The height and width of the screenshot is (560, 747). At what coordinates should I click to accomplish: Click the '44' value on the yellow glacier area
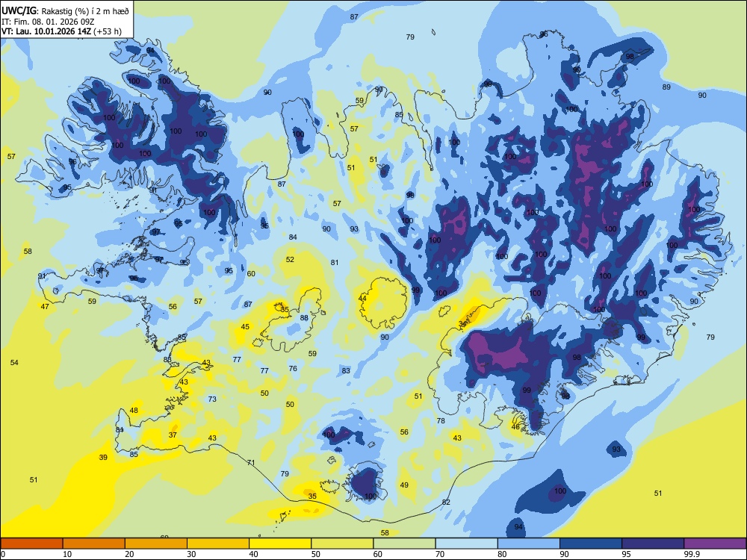pyautogui.click(x=362, y=298)
